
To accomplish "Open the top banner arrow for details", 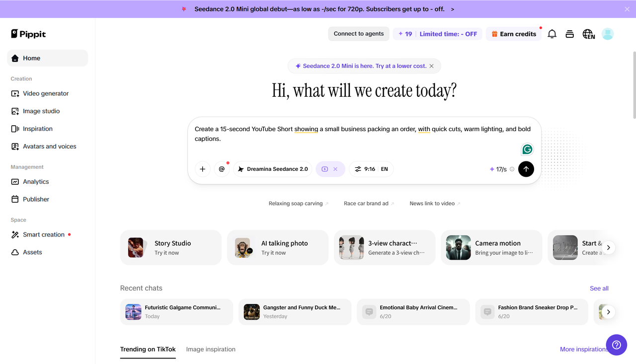I will pyautogui.click(x=453, y=9).
